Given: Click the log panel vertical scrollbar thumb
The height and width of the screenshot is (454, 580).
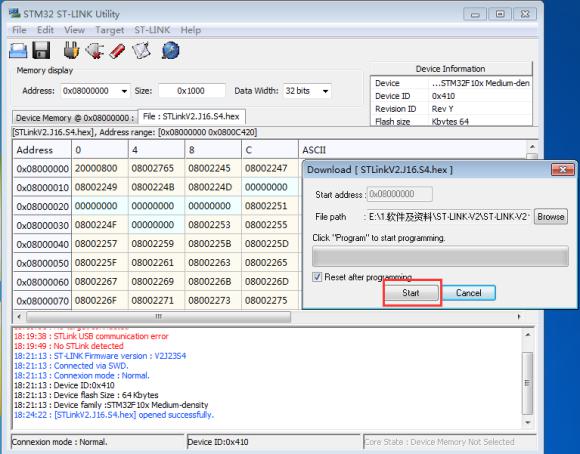Looking at the screenshot, I should 527,383.
